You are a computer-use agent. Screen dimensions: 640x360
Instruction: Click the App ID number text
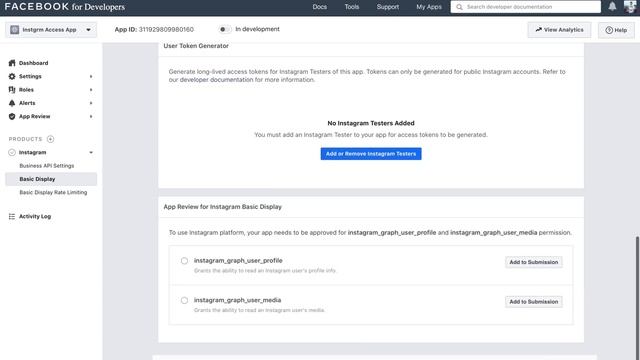(166, 29)
